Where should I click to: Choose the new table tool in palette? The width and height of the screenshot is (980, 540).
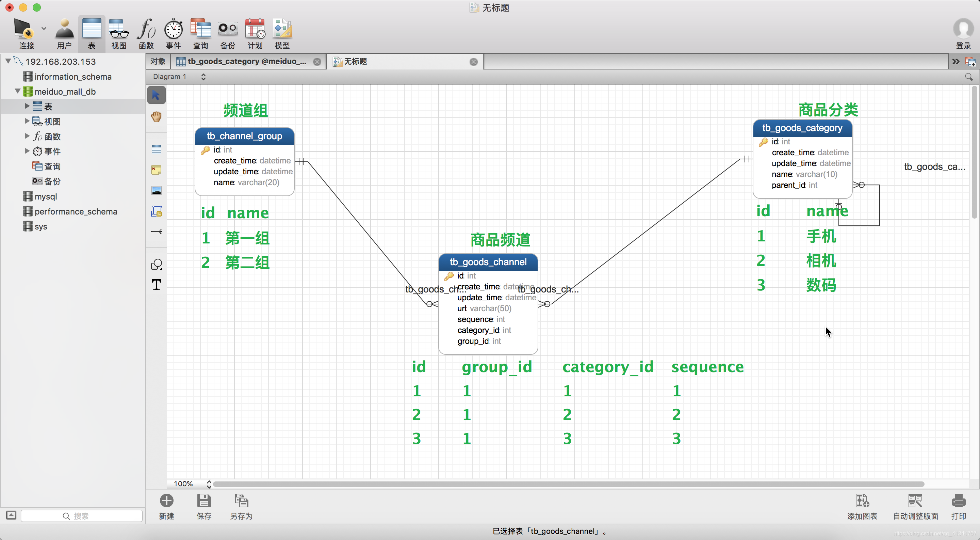pos(157,149)
